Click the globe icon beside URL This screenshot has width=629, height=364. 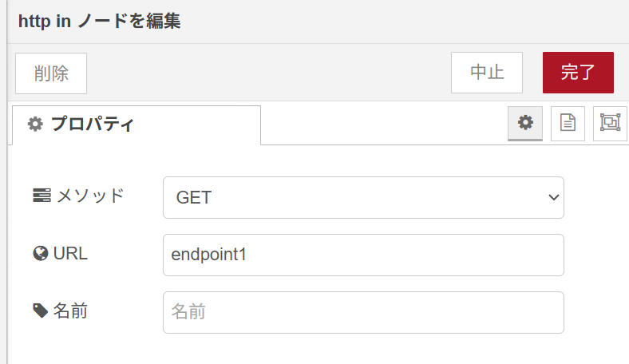tap(42, 254)
